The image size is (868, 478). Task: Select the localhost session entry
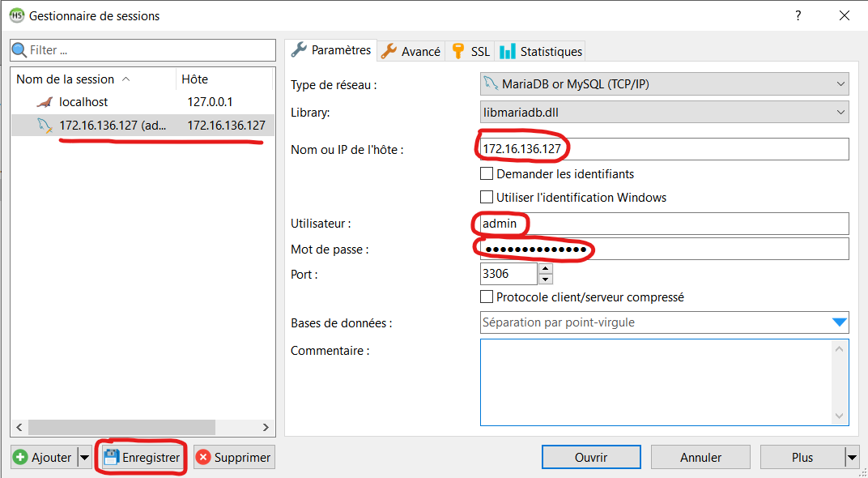tap(83, 102)
